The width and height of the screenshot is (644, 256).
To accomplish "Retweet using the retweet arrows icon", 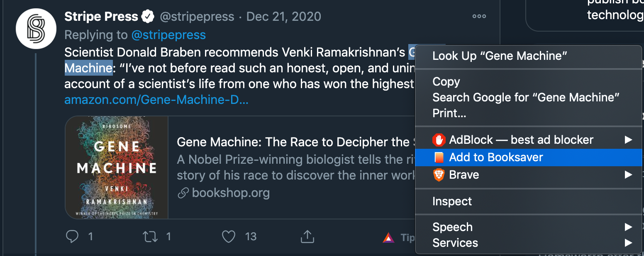I will 150,236.
